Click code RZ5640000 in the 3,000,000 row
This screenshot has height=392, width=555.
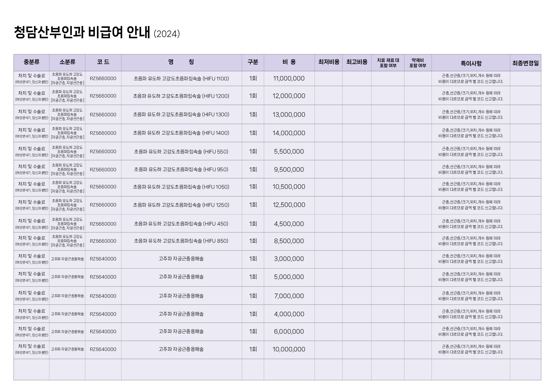pos(103,259)
